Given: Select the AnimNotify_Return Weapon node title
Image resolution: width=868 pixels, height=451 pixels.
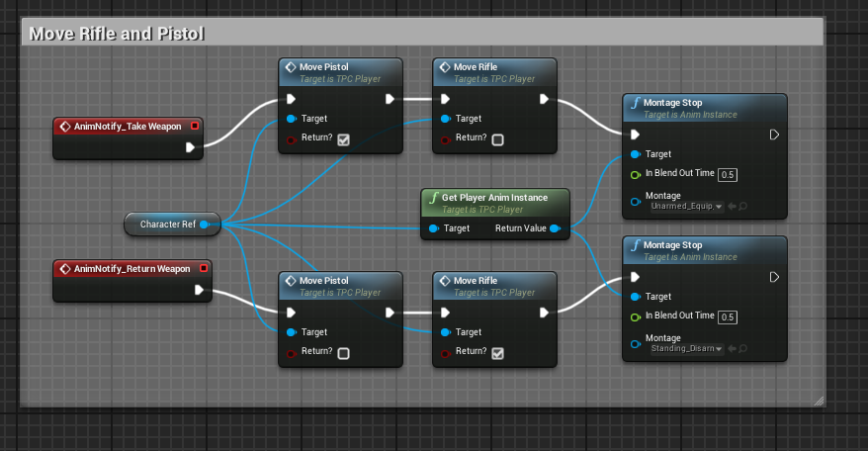Looking at the screenshot, I should pos(132,269).
